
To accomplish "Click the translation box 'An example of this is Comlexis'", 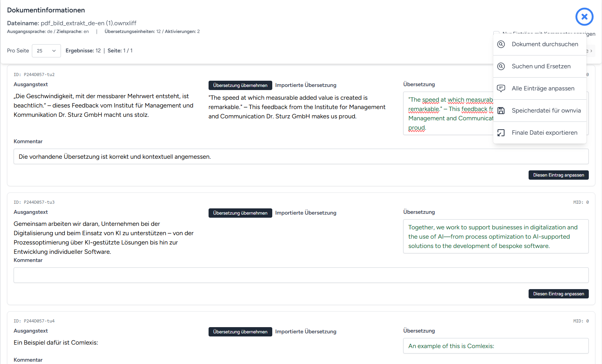I will [496, 346].
